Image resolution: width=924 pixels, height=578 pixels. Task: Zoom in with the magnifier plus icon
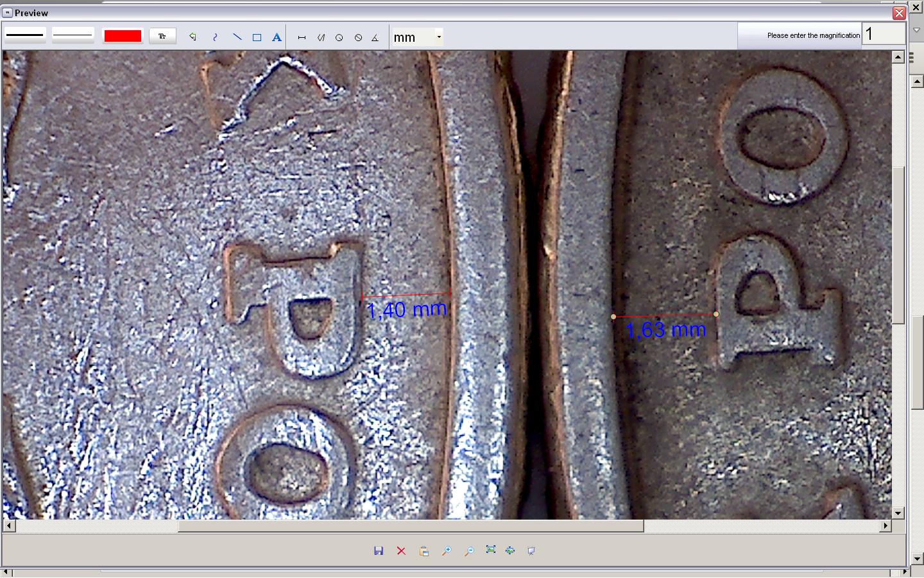tap(447, 551)
